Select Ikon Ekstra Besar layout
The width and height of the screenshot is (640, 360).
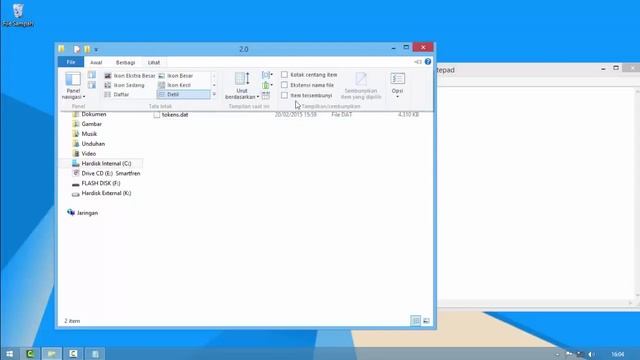pos(129,76)
